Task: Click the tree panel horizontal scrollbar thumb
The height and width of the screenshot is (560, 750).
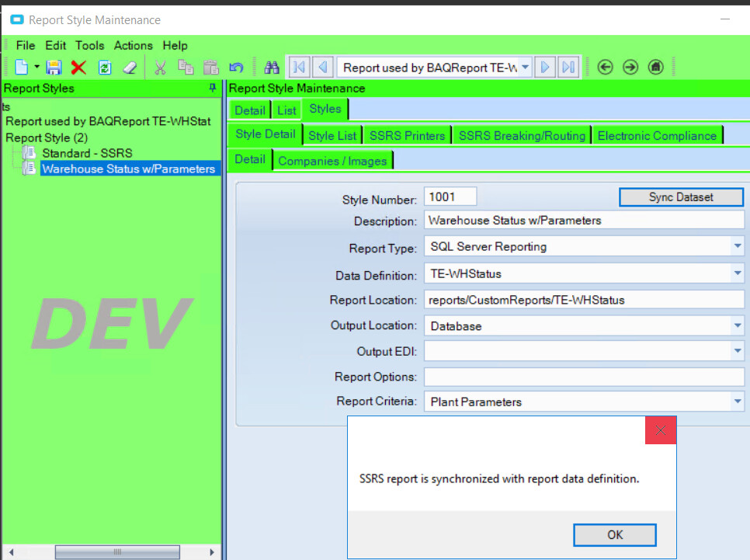Action: pos(117,552)
